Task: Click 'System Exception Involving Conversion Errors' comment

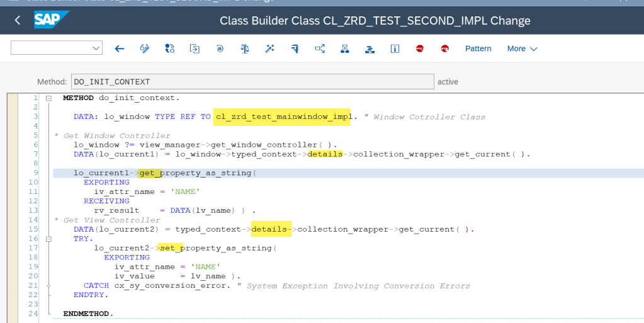Action: [x=358, y=286]
